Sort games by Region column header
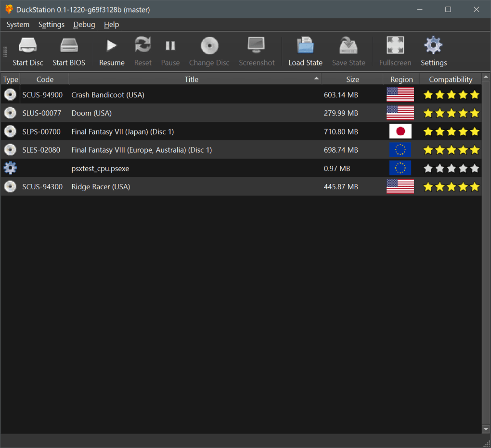 click(x=401, y=79)
